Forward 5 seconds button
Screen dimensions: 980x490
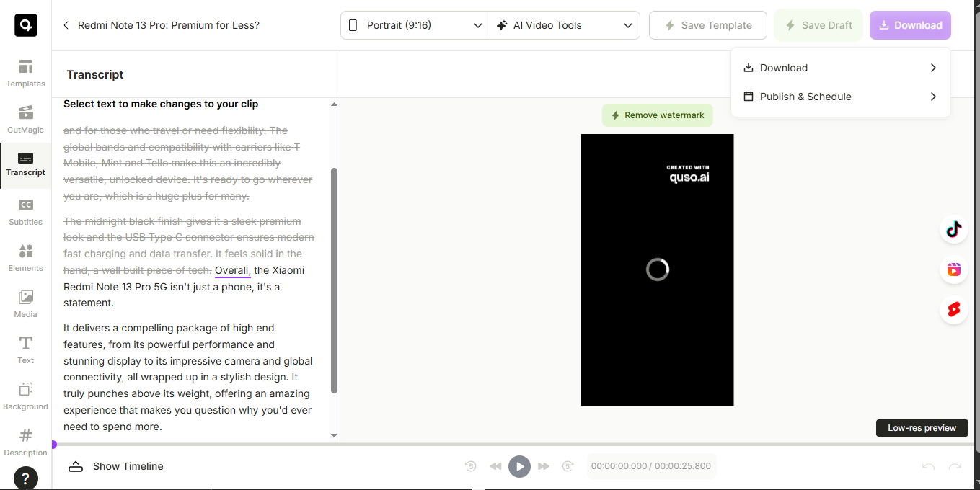coord(568,466)
